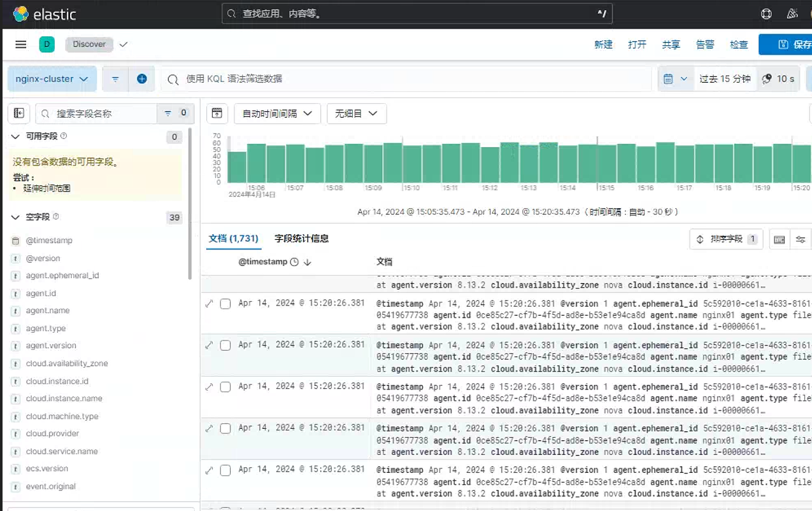The width and height of the screenshot is (812, 511).
Task: Click the KQL query input field
Action: coord(406,79)
